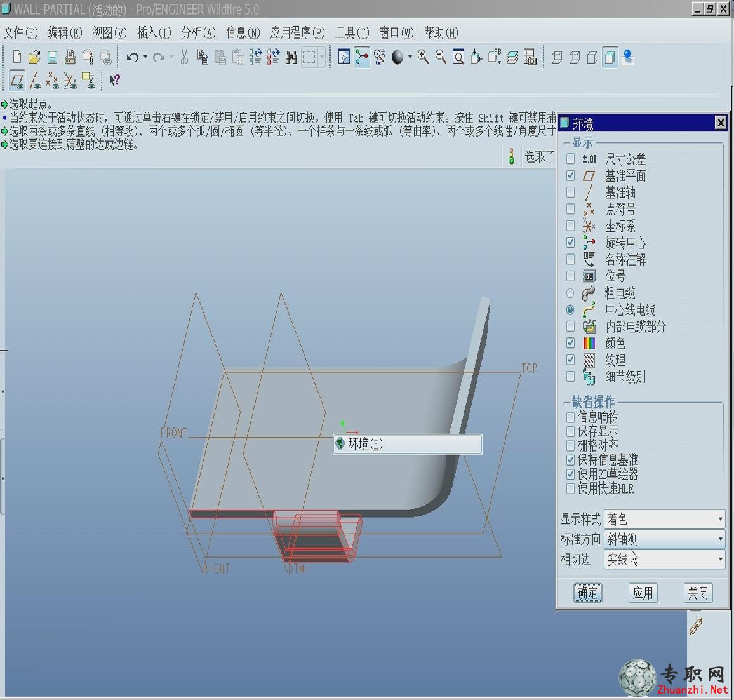Viewport: 734px width, 700px height.
Task: Enable the 坐标系 checkbox
Action: [570, 225]
